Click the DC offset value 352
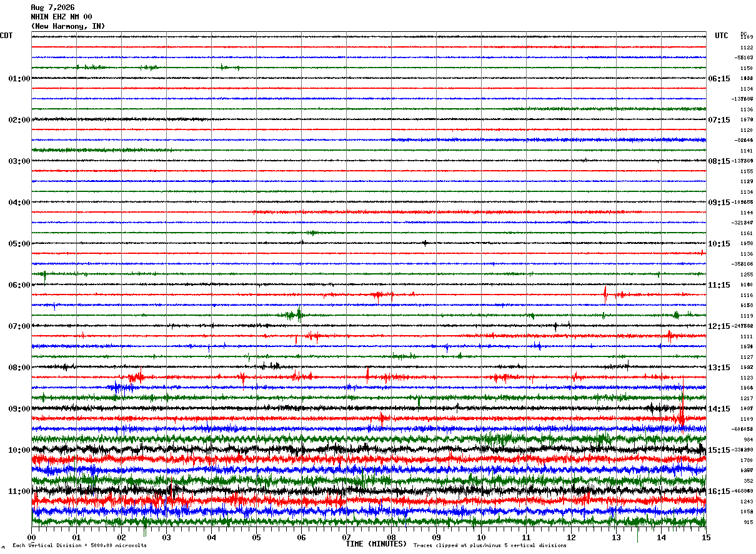This screenshot has height=554, width=756. [748, 481]
